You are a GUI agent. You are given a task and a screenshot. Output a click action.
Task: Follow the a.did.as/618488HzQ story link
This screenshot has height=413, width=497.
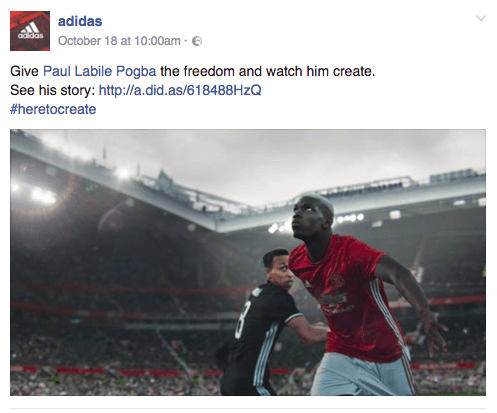(x=180, y=90)
